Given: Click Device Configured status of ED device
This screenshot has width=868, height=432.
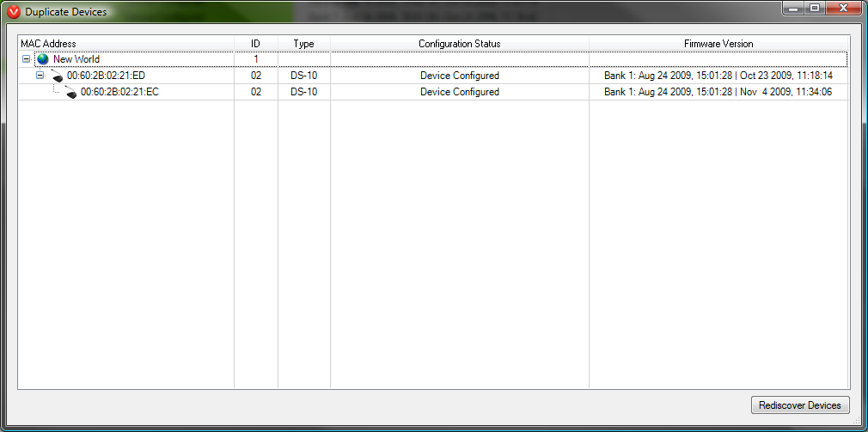Looking at the screenshot, I should point(459,76).
